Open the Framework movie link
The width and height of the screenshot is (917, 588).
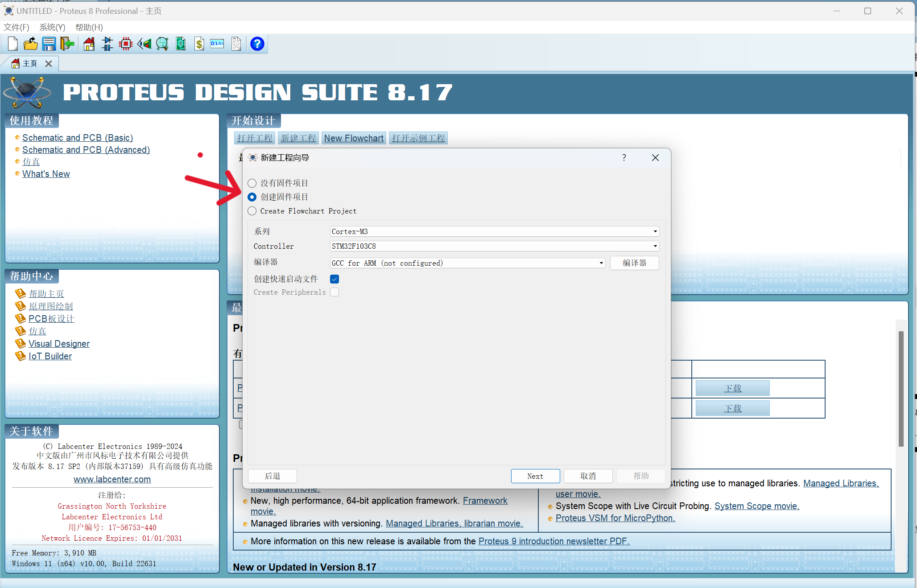485,501
